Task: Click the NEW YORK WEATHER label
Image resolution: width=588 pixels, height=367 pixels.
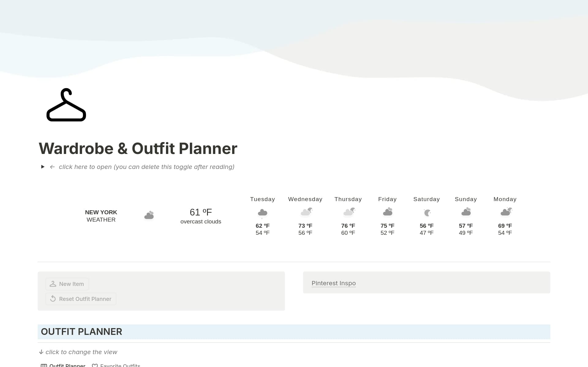Action: (101, 216)
